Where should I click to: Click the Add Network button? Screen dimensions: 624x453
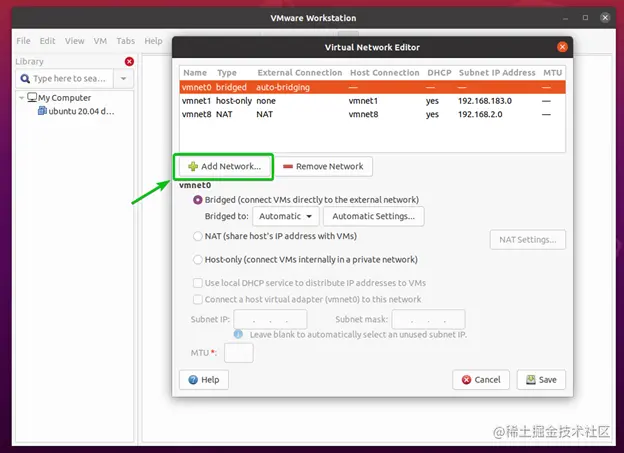(x=224, y=166)
